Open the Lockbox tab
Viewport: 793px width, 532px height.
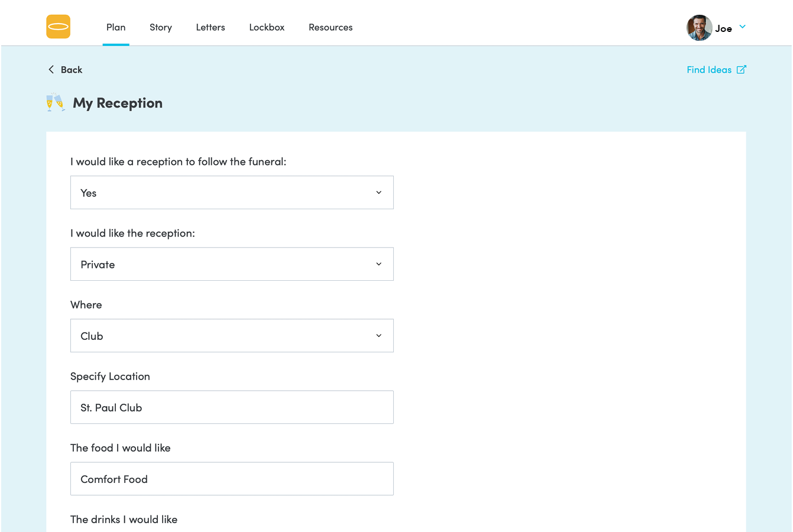(x=267, y=27)
